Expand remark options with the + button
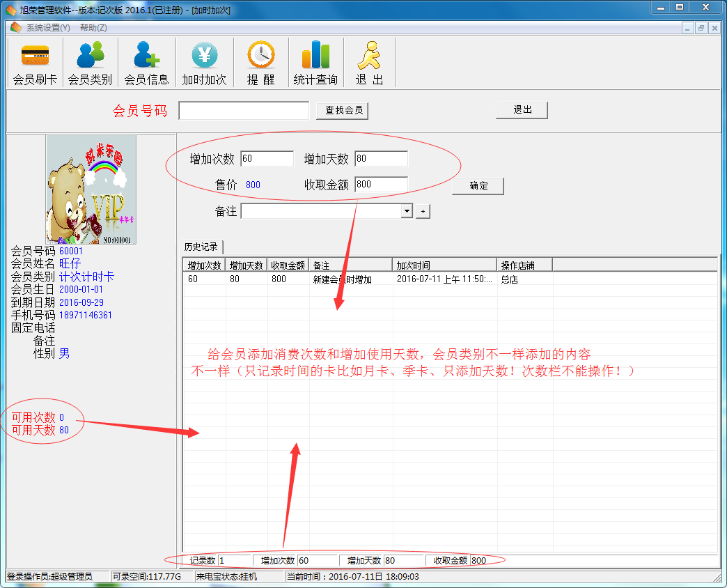The width and height of the screenshot is (727, 588). 423,210
